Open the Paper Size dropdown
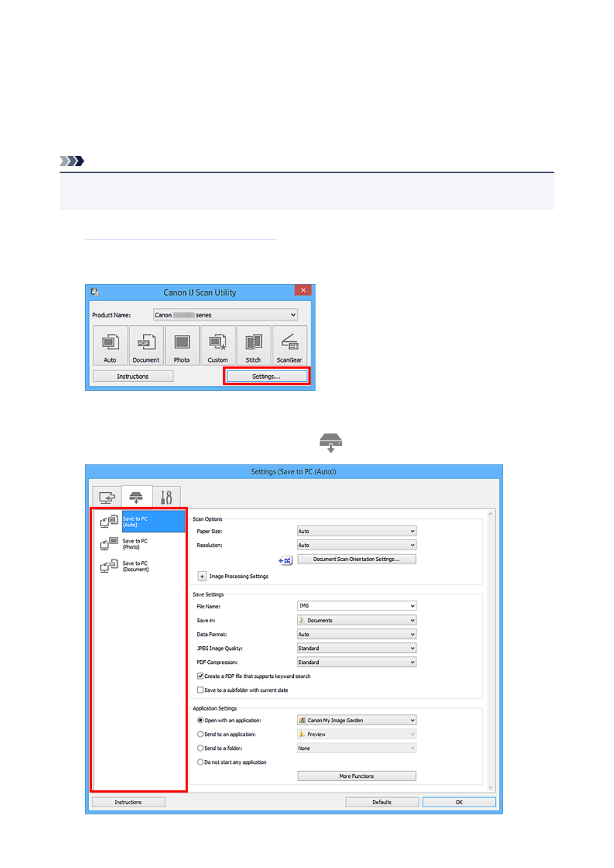Viewport: 614px width, 868px height. [x=356, y=531]
